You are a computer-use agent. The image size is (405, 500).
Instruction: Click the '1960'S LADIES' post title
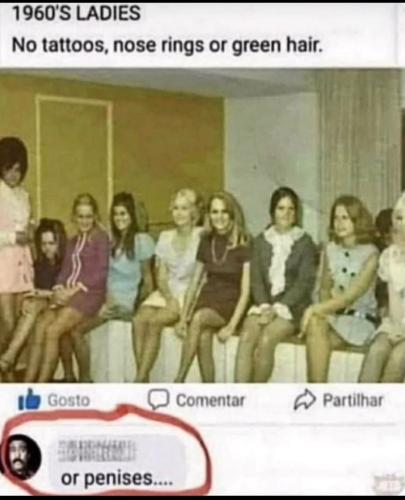76,14
